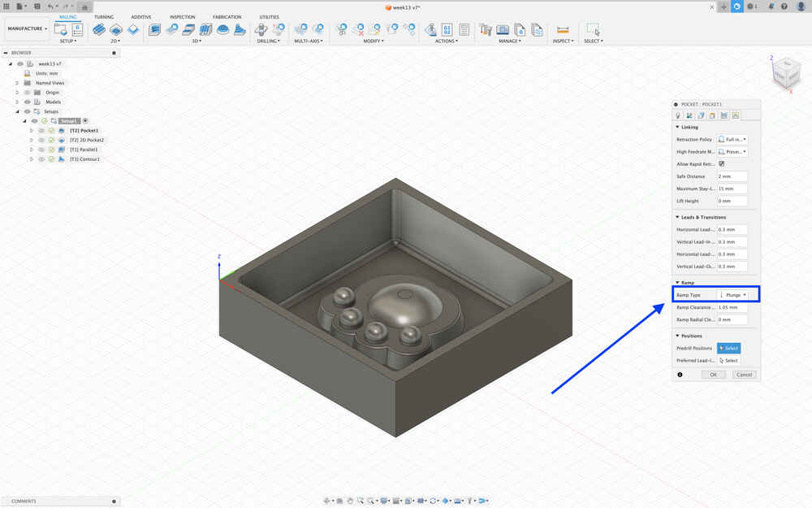Screen dimensions: 812x508
Task: Open the Tool Library icon
Action: tap(486, 29)
